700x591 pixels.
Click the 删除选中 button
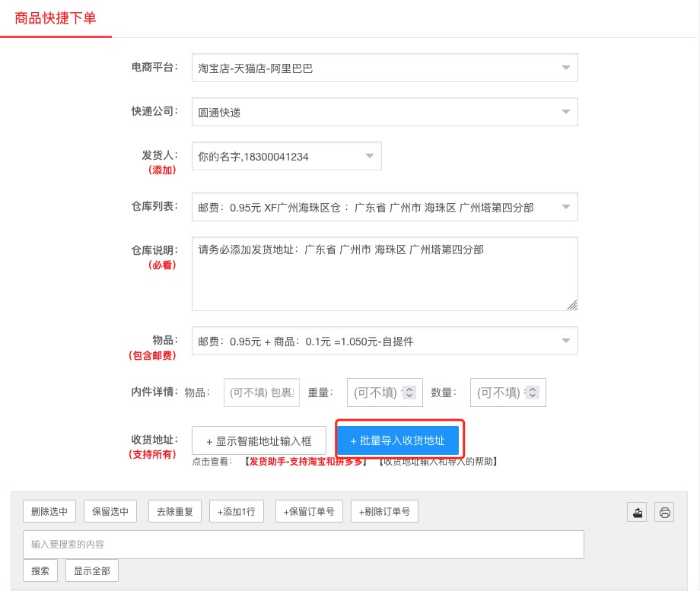point(49,512)
